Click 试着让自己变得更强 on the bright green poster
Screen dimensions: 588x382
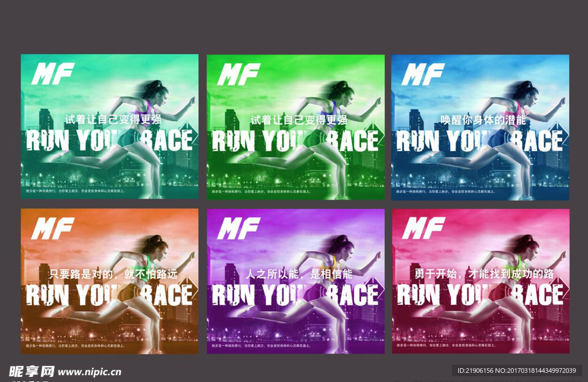point(298,121)
